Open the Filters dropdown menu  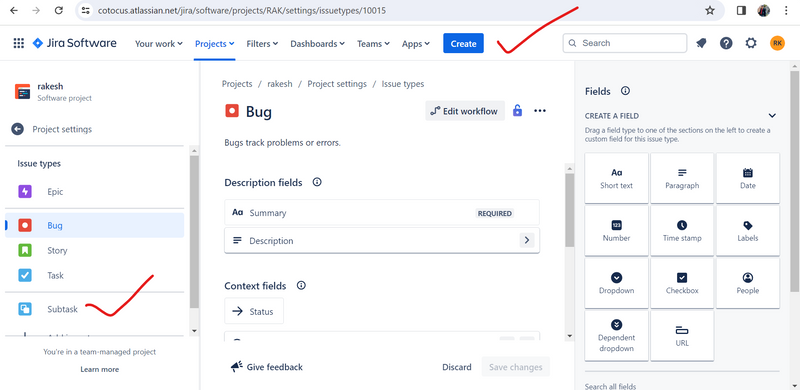[262, 44]
